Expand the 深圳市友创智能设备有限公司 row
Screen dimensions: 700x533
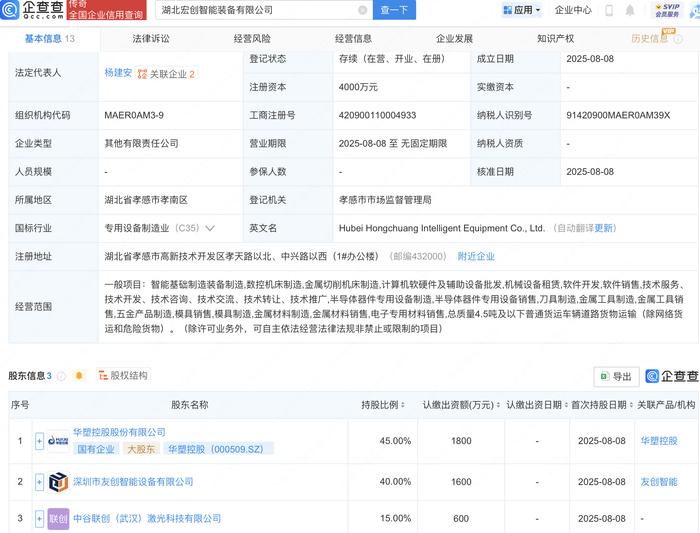coord(39,482)
